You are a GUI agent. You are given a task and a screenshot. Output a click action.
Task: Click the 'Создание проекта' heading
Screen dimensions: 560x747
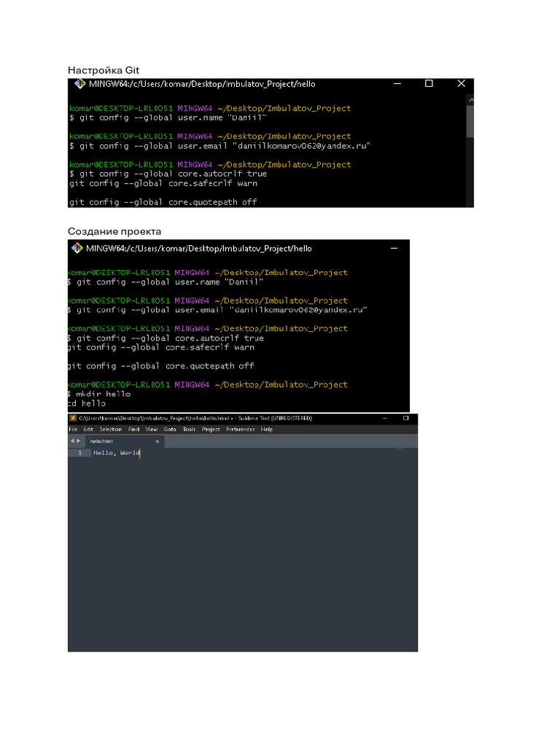coord(114,231)
